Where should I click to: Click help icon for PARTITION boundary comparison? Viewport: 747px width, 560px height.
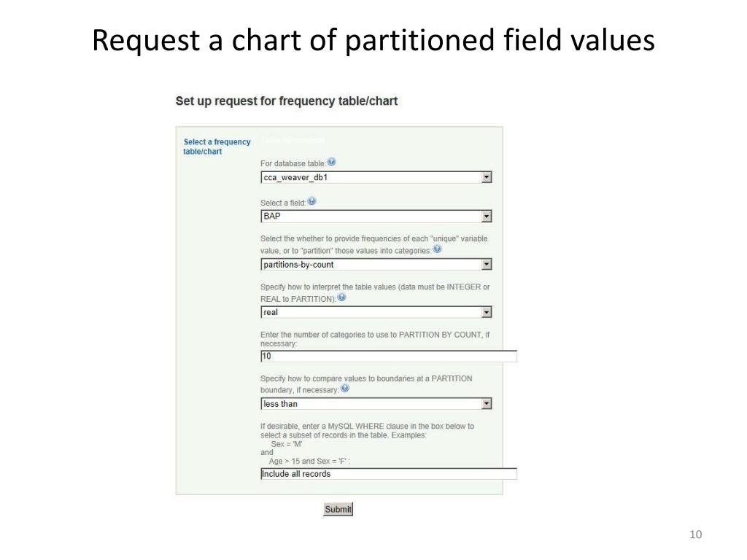345,389
